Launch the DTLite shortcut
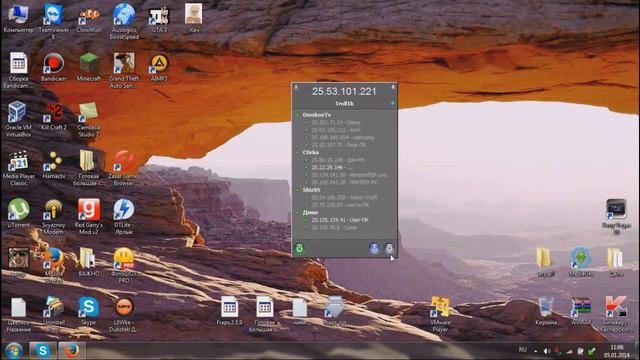 [x=124, y=217]
